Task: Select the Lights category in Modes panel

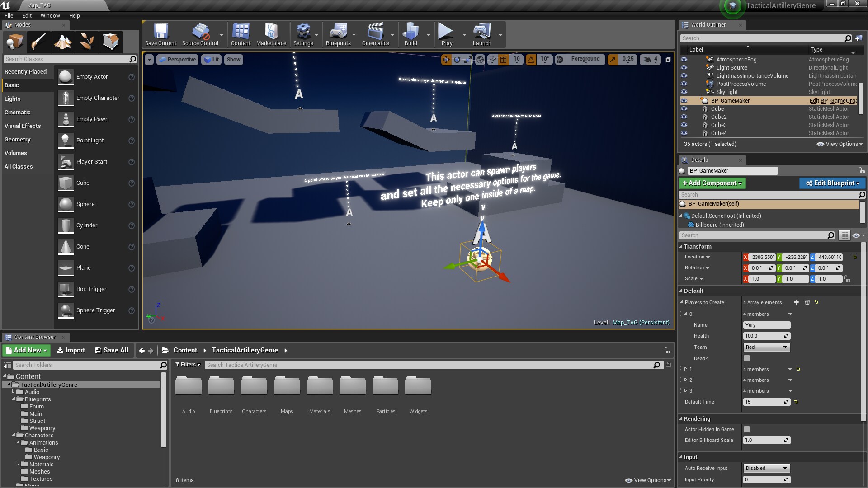Action: coord(13,99)
